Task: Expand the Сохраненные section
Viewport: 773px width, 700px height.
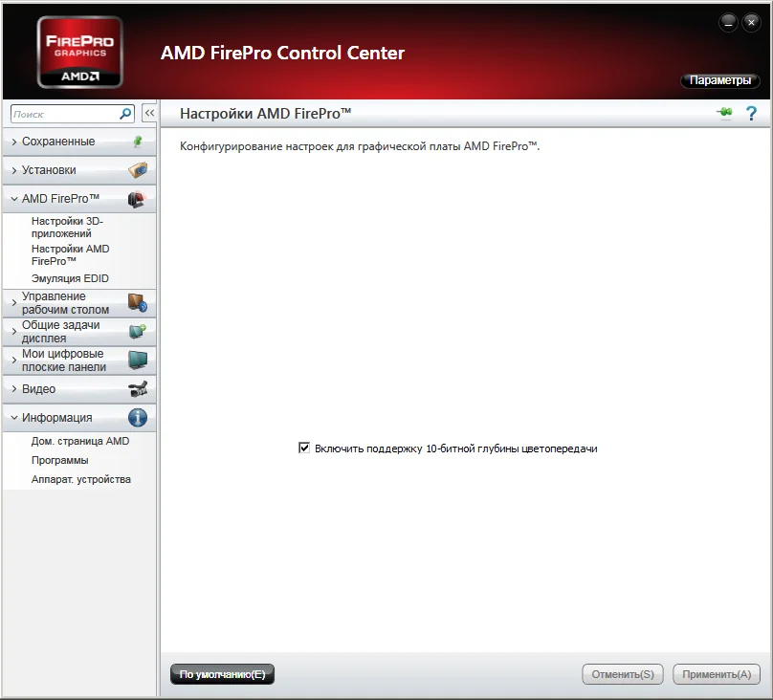Action: tap(14, 142)
